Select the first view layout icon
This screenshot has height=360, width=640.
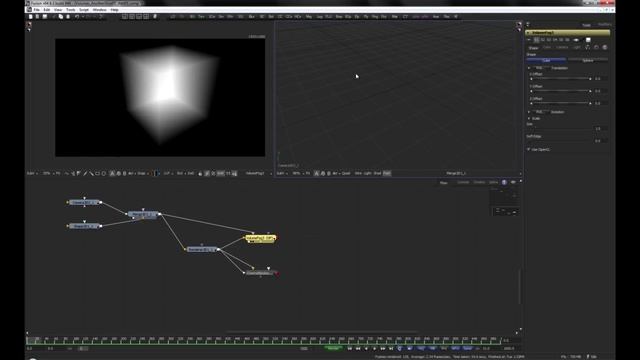[x=125, y=17]
